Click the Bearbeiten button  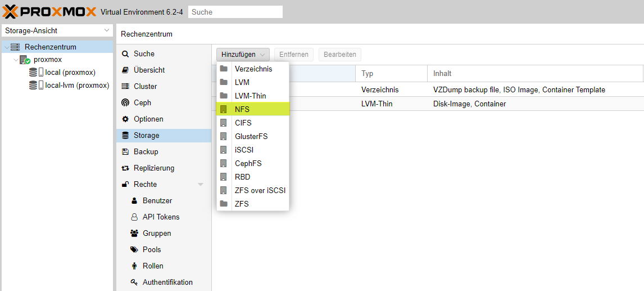339,55
